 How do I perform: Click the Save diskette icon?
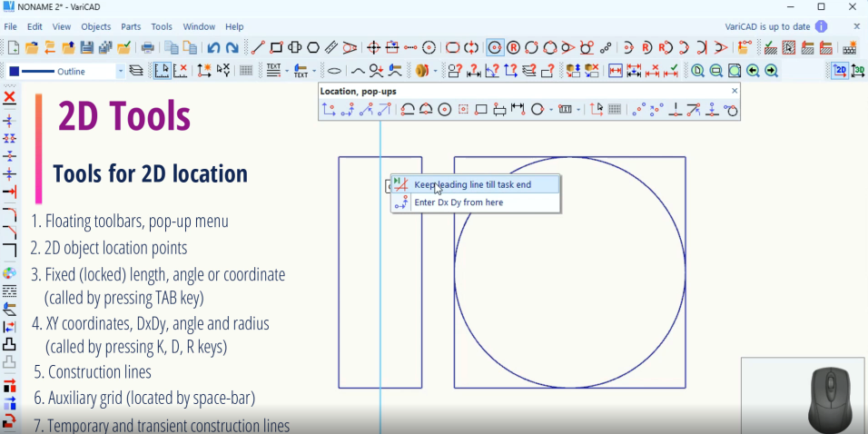pos(87,47)
